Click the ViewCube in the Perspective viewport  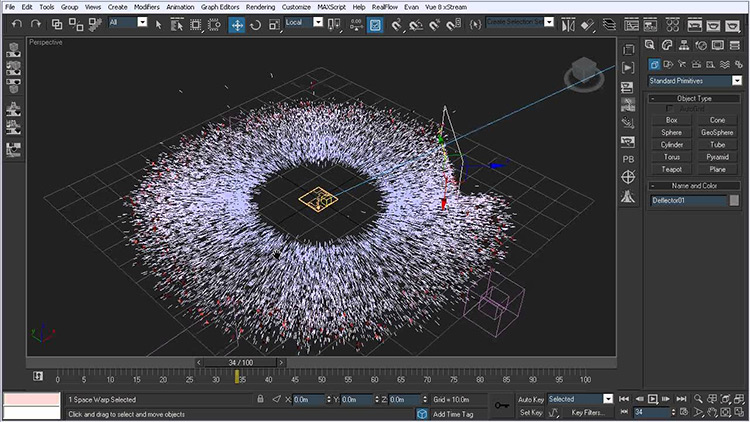584,74
